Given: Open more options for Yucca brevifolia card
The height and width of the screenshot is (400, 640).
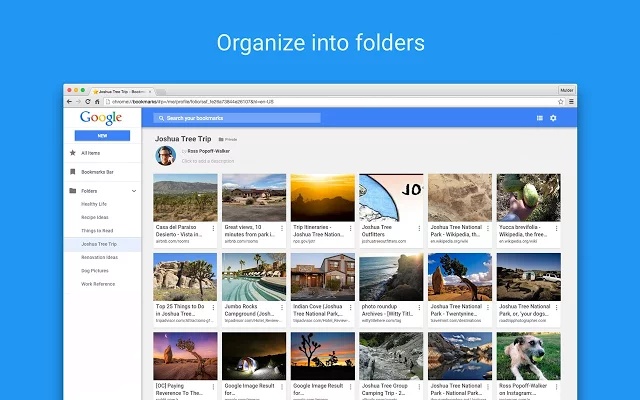Looking at the screenshot, I should pos(556,228).
